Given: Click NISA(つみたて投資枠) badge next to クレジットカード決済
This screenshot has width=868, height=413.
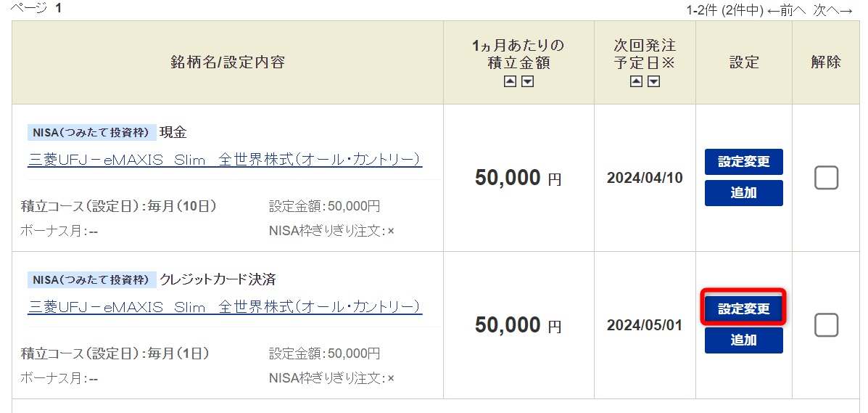Looking at the screenshot, I should 91,279.
